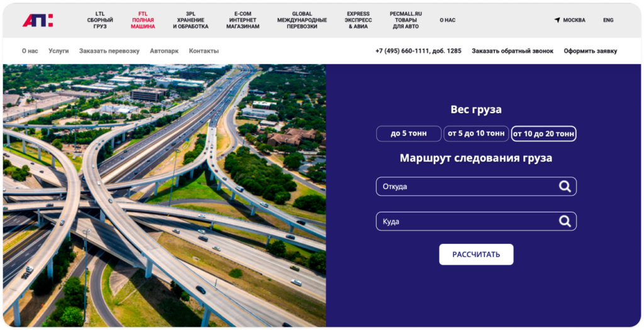Open E-COM Интернет магазинам section
The image size is (644, 330).
point(243,20)
